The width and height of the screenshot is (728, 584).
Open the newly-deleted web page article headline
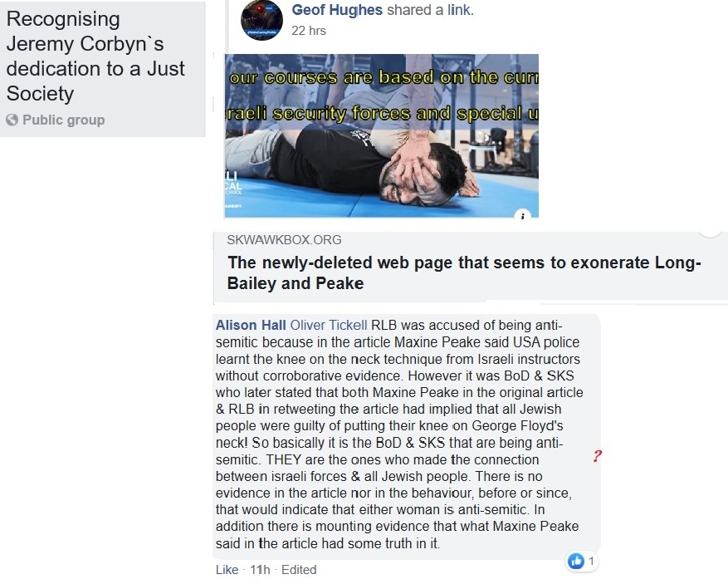coord(464,272)
